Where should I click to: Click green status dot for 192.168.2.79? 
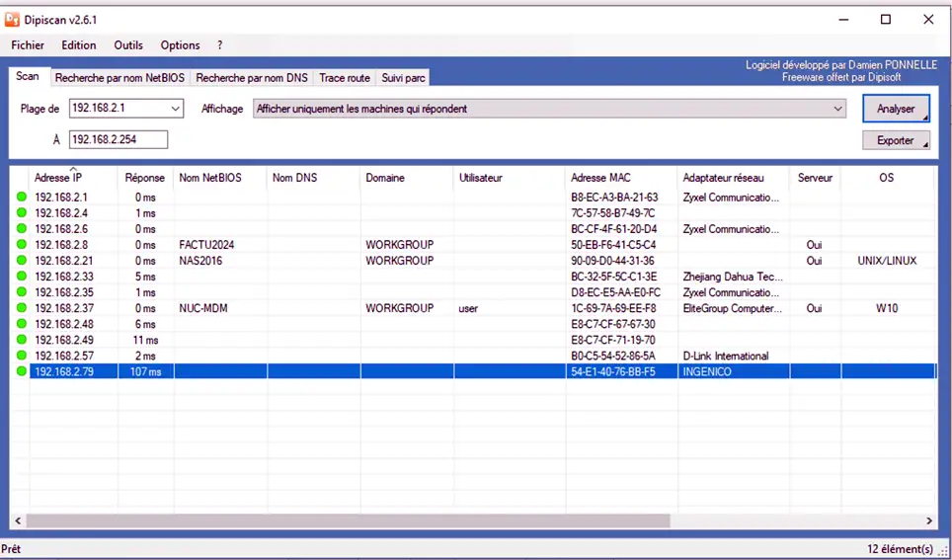(22, 371)
